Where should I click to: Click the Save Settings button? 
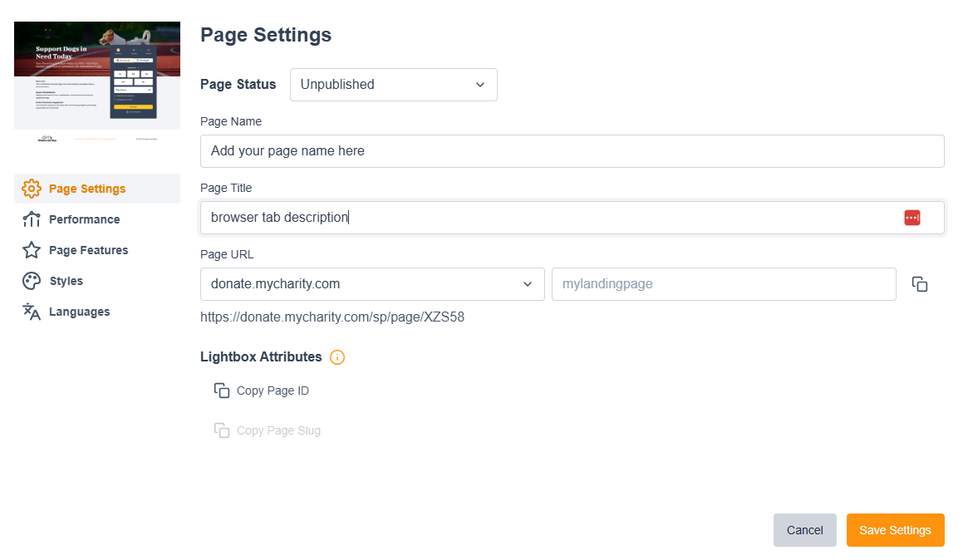pyautogui.click(x=895, y=529)
